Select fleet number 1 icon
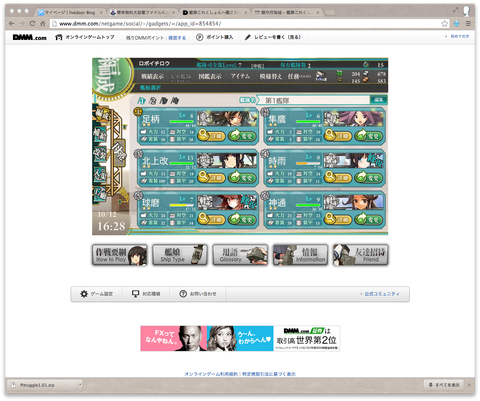The image size is (480, 401). 141,100
